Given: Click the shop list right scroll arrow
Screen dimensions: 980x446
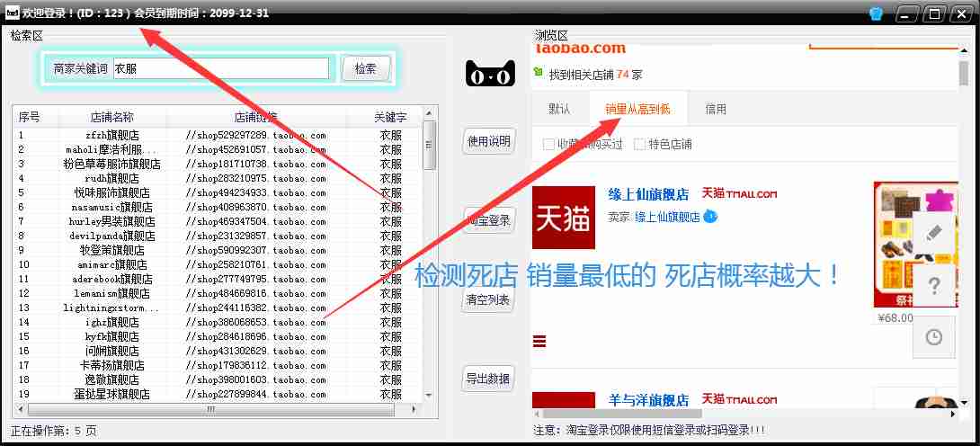Looking at the screenshot, I should point(414,410).
